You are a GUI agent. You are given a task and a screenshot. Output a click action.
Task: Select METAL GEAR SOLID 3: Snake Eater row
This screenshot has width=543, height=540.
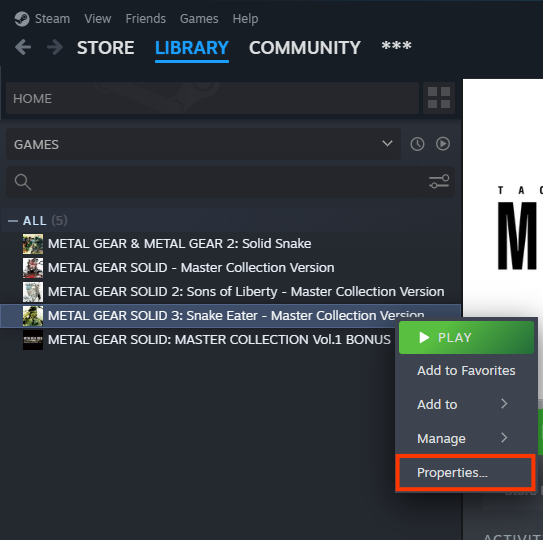tap(231, 316)
